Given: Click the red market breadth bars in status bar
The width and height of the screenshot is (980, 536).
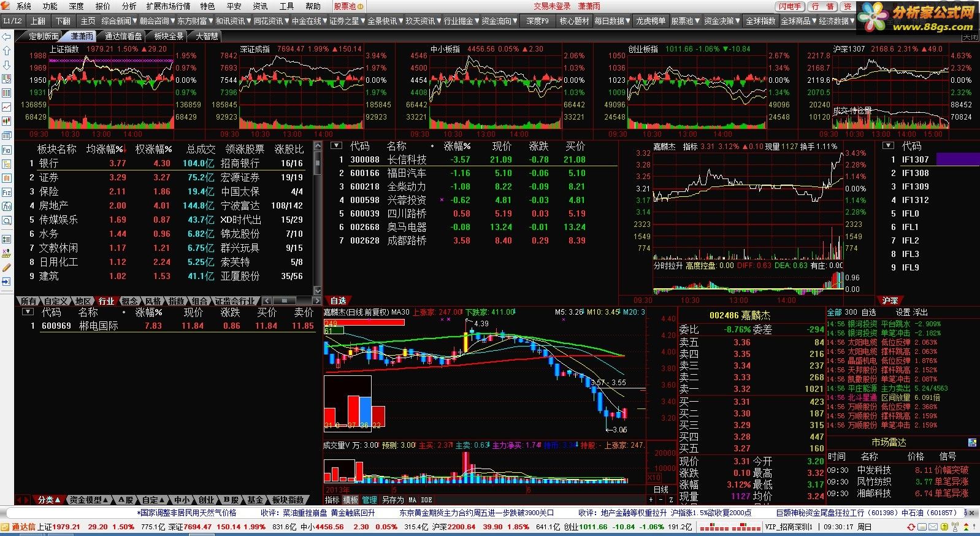Looking at the screenshot, I should [x=729, y=527].
